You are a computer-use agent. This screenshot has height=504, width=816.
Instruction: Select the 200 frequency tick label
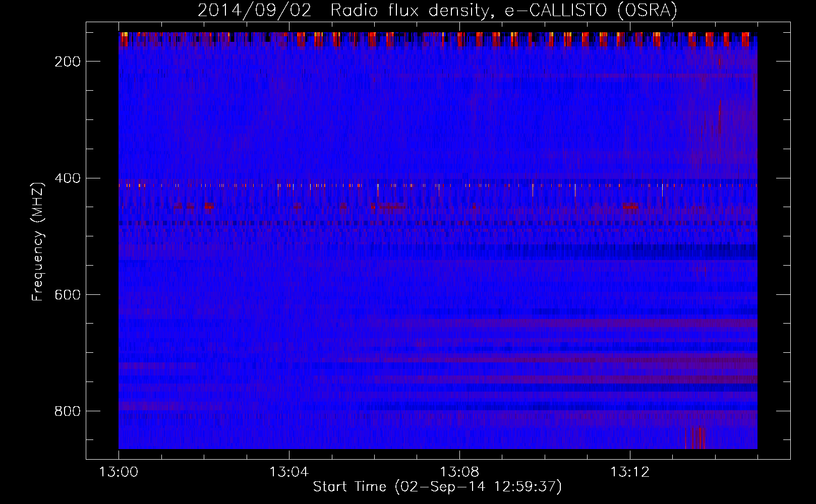pos(67,61)
